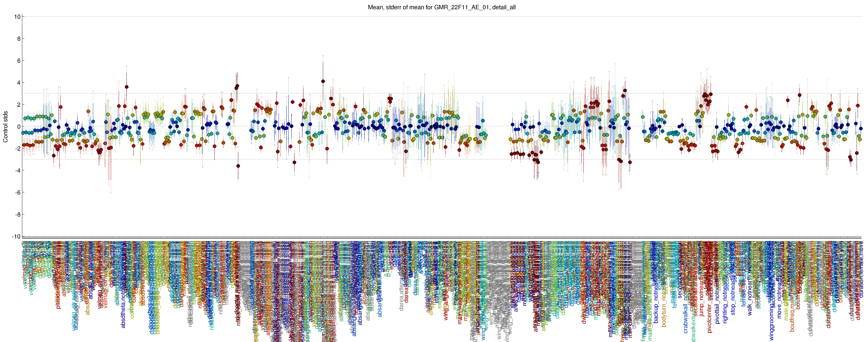Click the y-axis tick label '6'
Viewport: 868px width, 342px height.
[19, 61]
